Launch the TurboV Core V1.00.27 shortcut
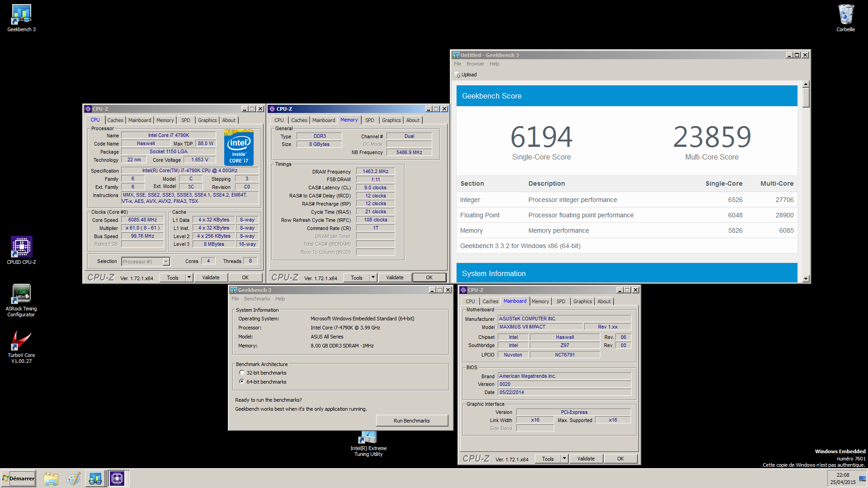This screenshot has width=868, height=488. pos(21,347)
